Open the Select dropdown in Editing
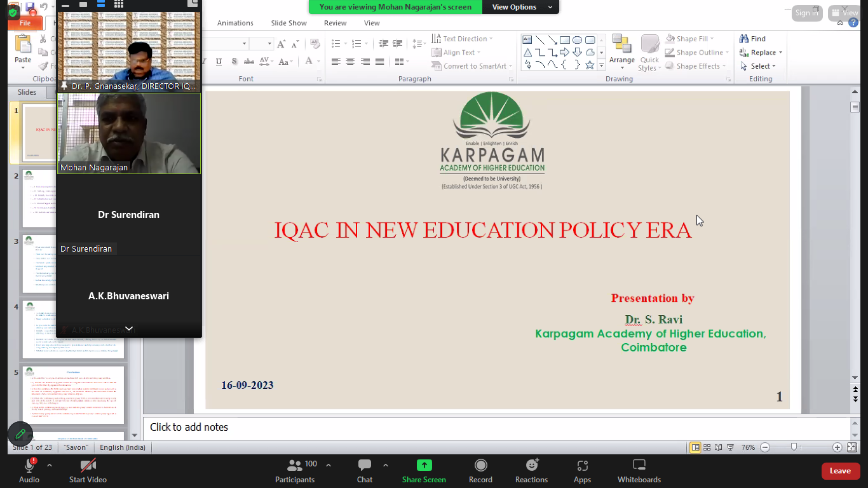 (758, 66)
